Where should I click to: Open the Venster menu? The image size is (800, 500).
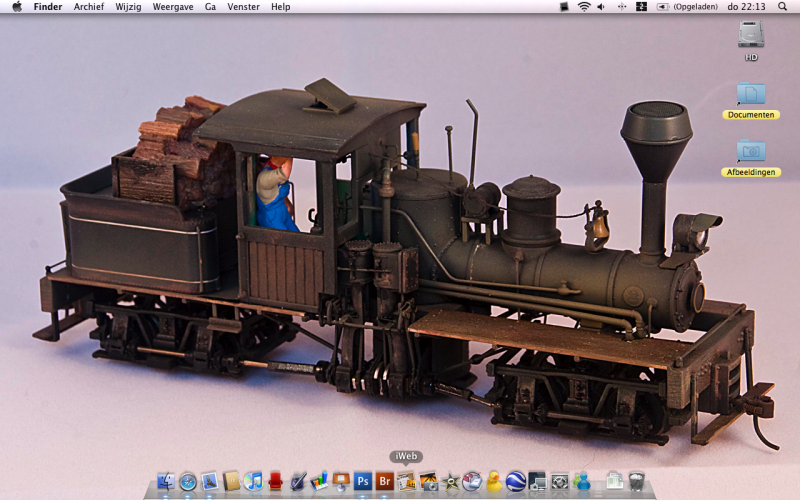[243, 7]
